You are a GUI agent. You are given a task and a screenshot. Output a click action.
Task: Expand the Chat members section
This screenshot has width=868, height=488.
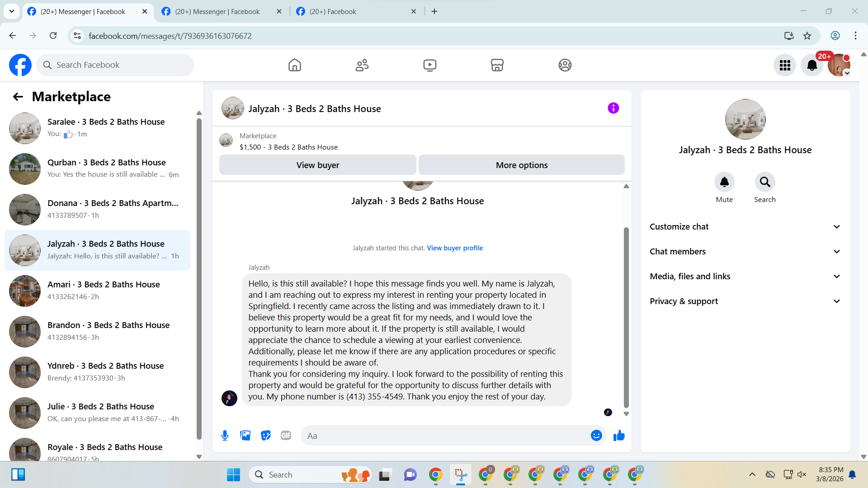point(745,252)
